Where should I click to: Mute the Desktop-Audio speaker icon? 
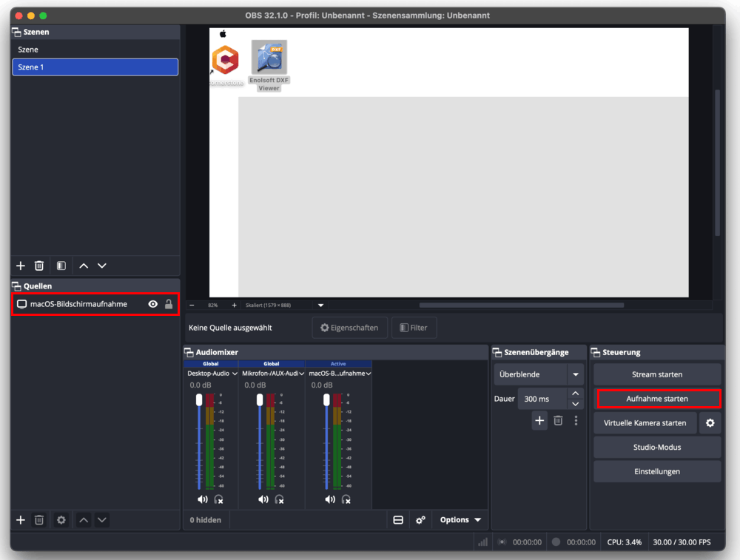tap(202, 499)
